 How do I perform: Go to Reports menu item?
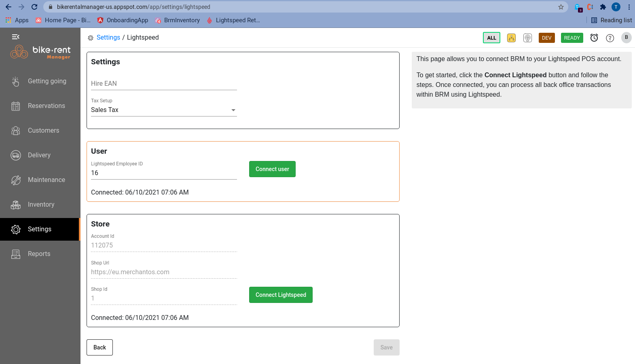click(x=40, y=254)
